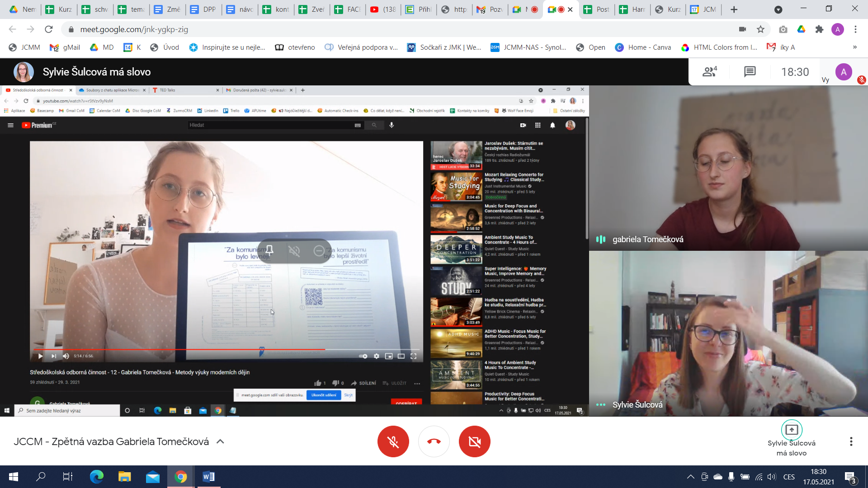Click the lock site info icon
The height and width of the screenshot is (488, 868).
click(x=71, y=29)
